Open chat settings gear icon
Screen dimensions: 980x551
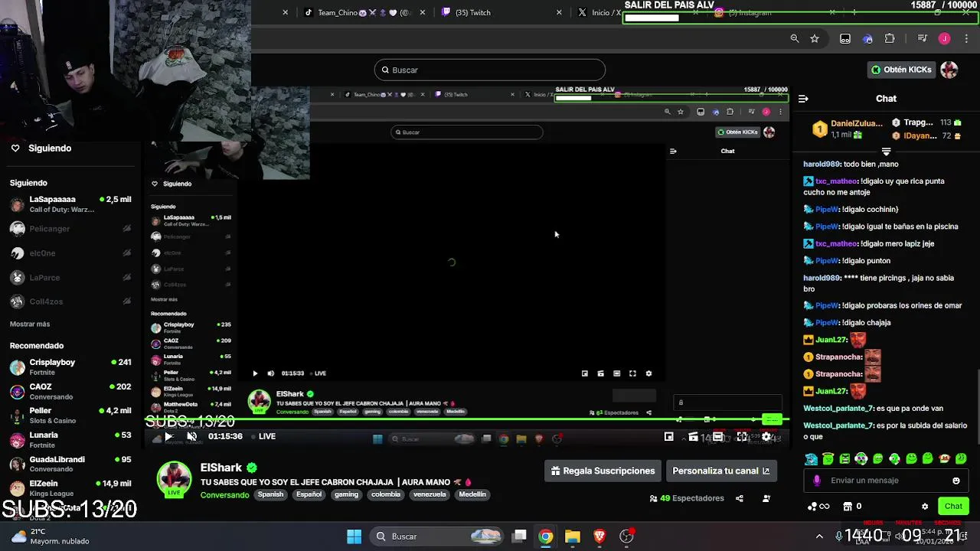(925, 507)
